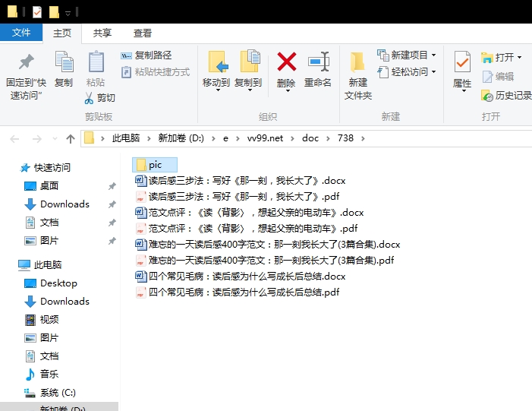
Task: Switch to the 共享 (Share) tab
Action: tap(102, 33)
